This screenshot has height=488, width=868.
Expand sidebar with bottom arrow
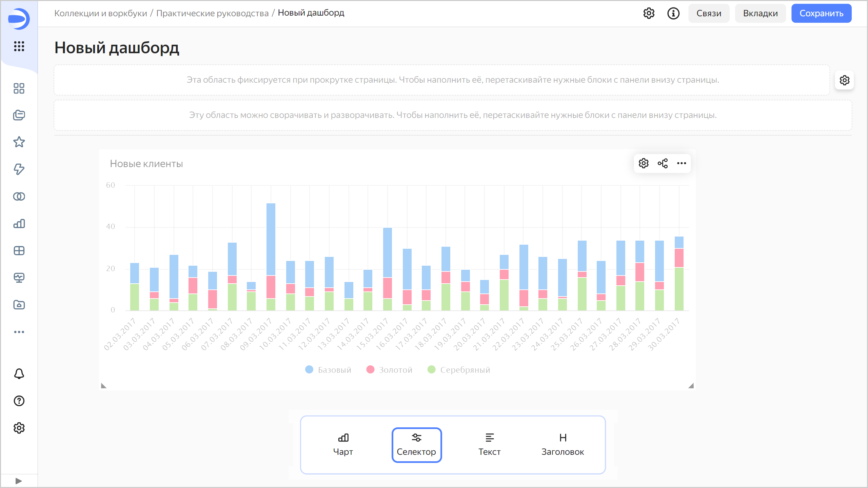[x=19, y=481]
